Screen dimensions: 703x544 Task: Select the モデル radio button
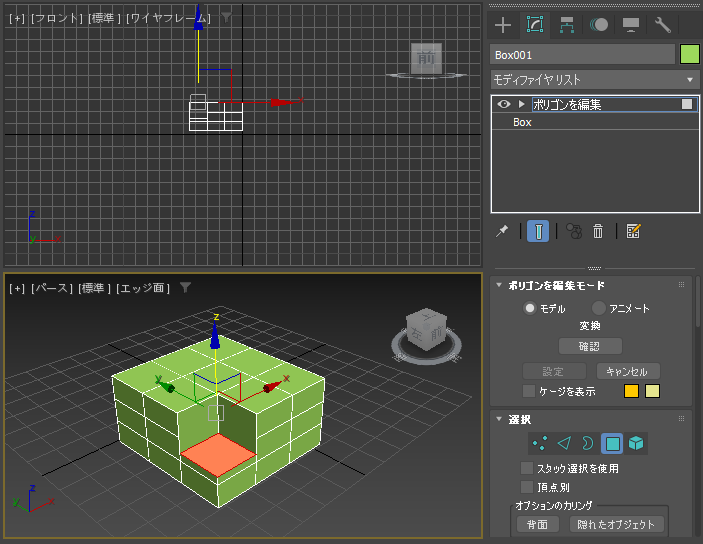(x=530, y=308)
